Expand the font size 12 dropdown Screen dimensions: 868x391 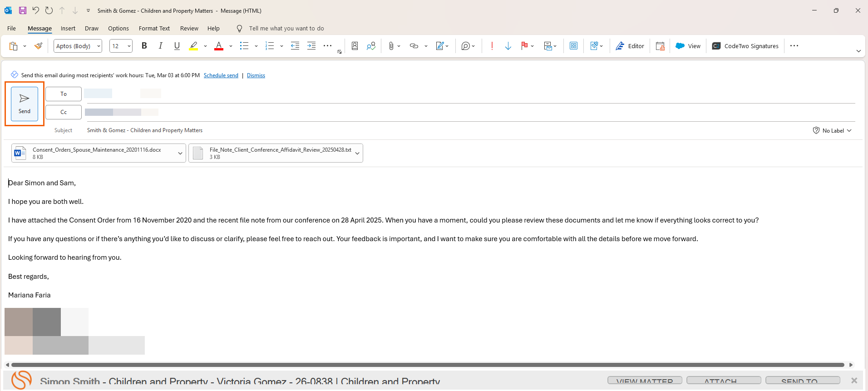pyautogui.click(x=129, y=46)
